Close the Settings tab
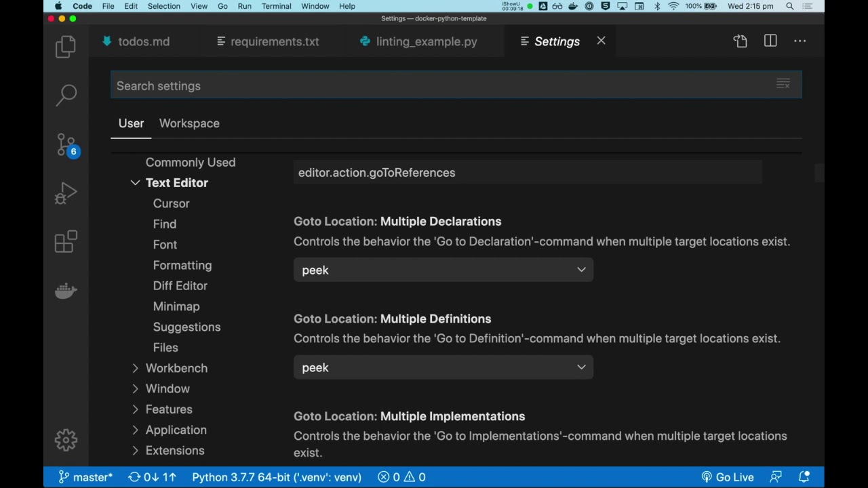Viewport: 868px width, 488px height. 601,41
